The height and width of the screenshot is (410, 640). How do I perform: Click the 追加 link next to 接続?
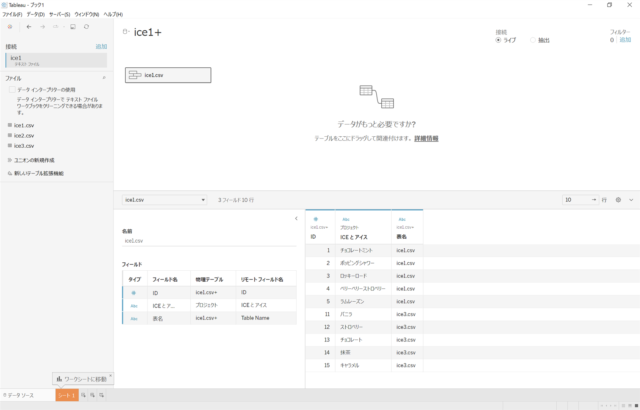(x=101, y=47)
